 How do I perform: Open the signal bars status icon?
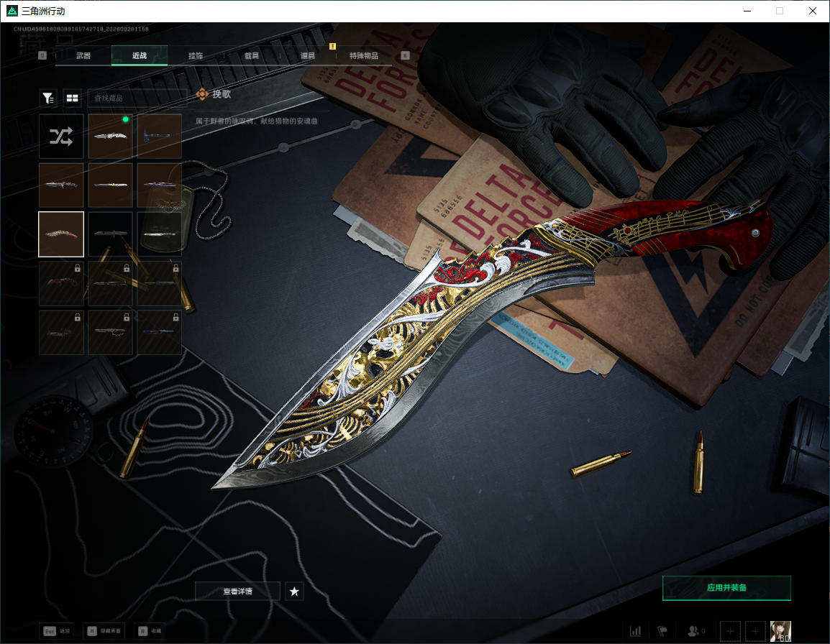tap(635, 631)
